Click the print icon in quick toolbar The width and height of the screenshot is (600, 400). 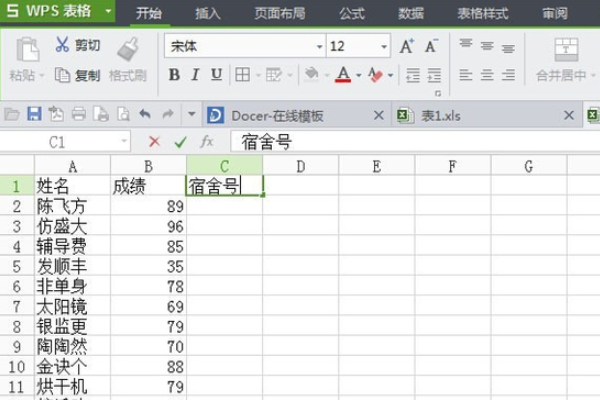79,114
